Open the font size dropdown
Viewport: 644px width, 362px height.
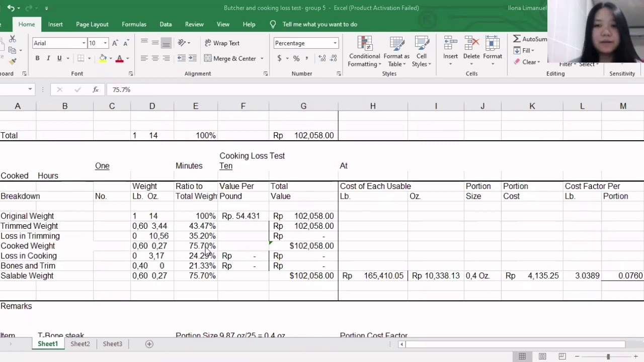(x=105, y=43)
